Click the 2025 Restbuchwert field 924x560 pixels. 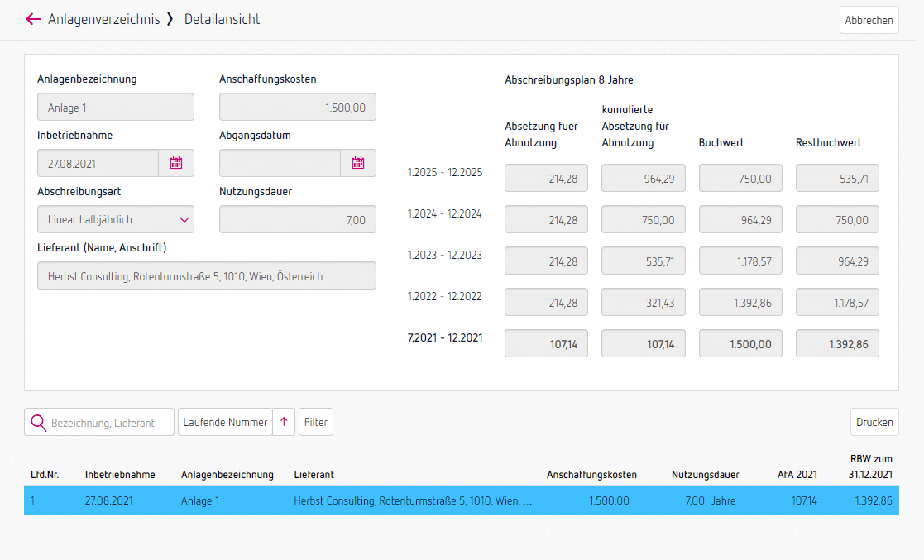pyautogui.click(x=837, y=178)
